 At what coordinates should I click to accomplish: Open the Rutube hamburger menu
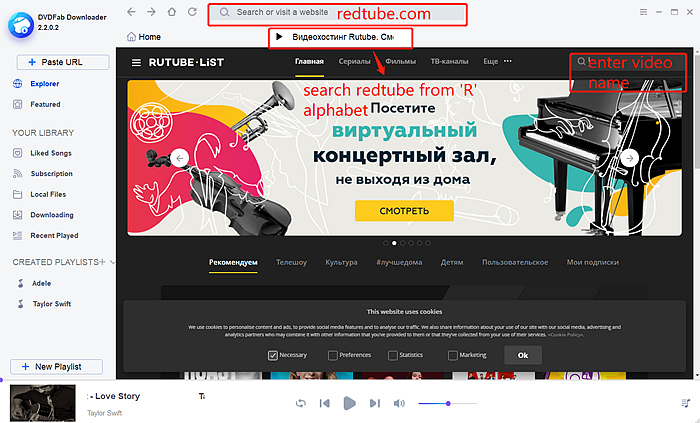(x=137, y=62)
